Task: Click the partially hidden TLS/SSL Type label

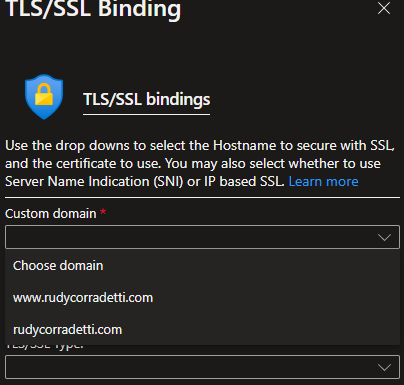Action: [45, 347]
